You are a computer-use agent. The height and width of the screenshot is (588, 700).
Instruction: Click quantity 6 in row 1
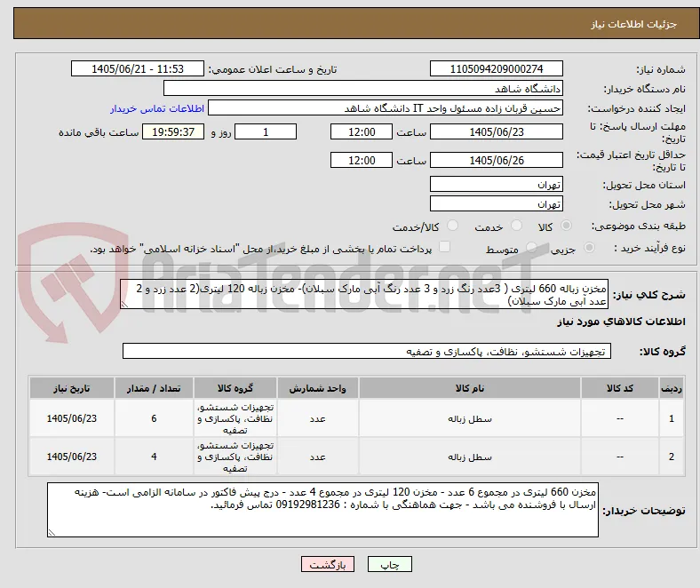[154, 418]
